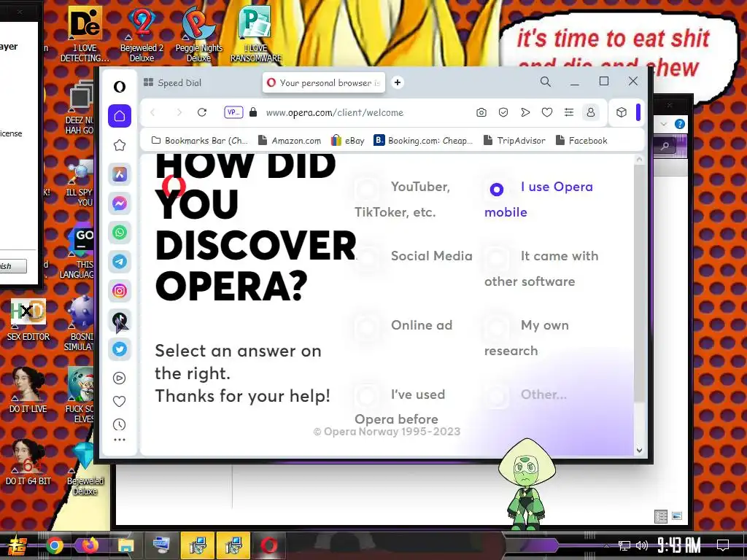Choose It came with other software
This screenshot has height=560, width=747.
pyautogui.click(x=541, y=268)
